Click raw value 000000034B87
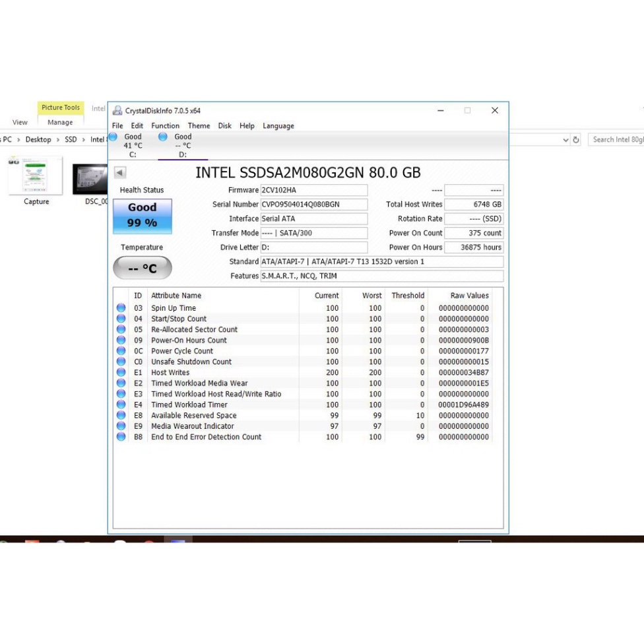The image size is (644, 644). tap(463, 373)
